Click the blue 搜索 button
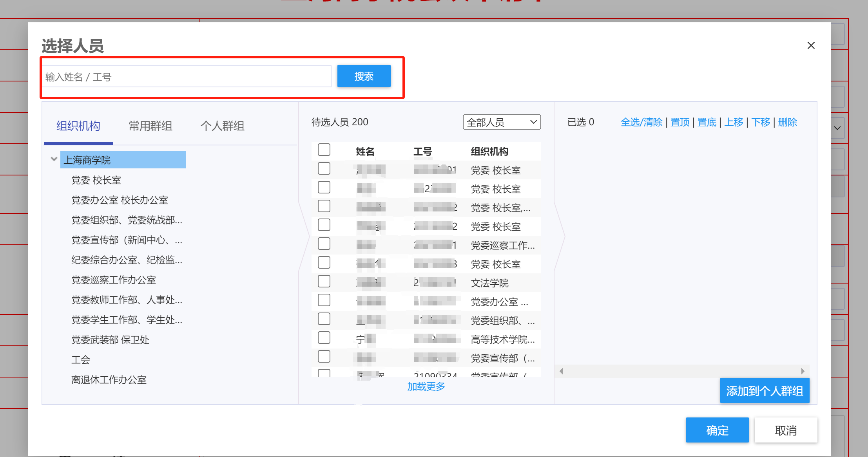The width and height of the screenshot is (868, 457). click(363, 76)
